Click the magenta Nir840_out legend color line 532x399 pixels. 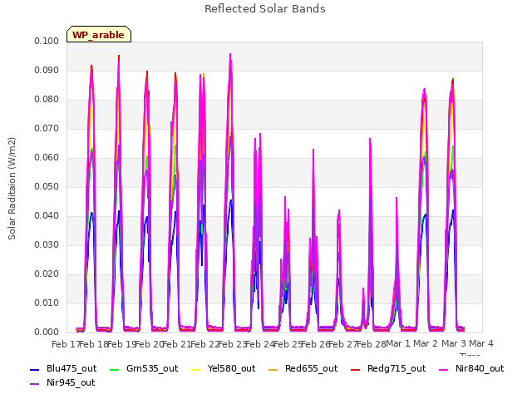[443, 369]
